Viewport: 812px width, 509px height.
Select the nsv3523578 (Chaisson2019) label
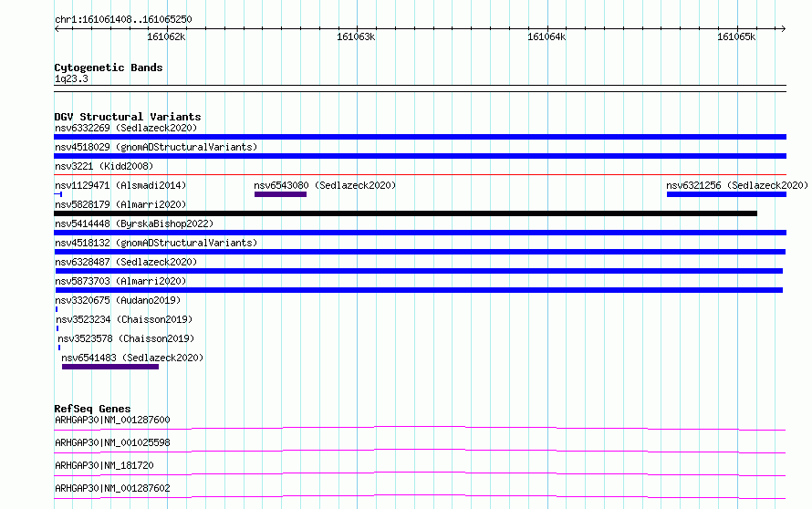pos(126,338)
